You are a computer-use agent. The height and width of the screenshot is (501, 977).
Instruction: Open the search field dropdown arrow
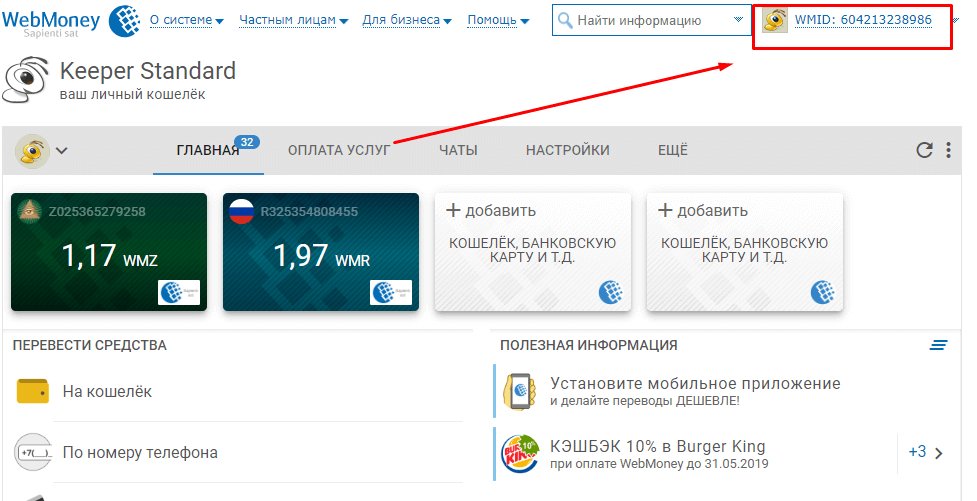[738, 20]
